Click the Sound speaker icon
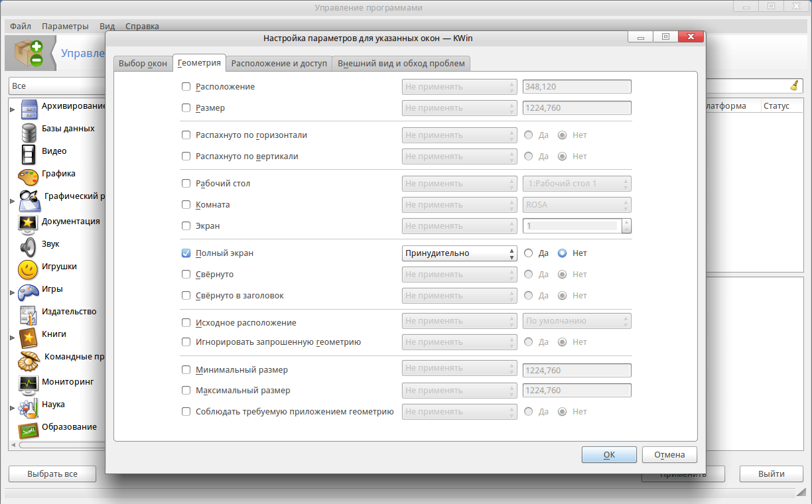 (x=29, y=247)
